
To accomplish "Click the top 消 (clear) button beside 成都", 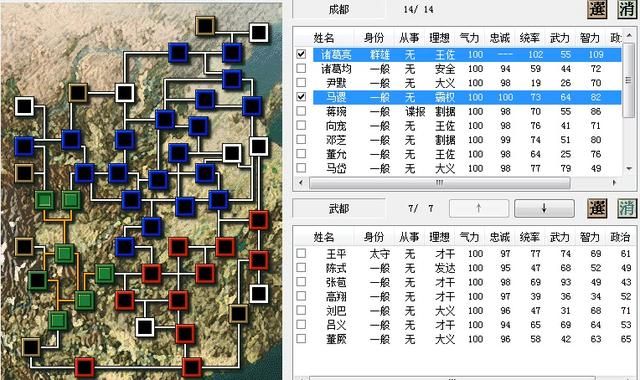I will pyautogui.click(x=627, y=9).
